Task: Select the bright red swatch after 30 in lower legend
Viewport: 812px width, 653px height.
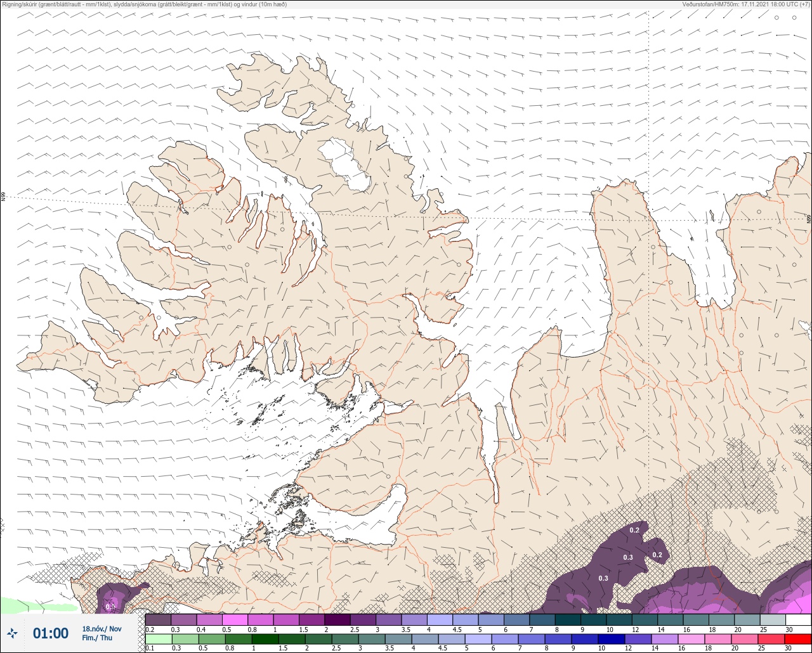Action: tap(798, 639)
